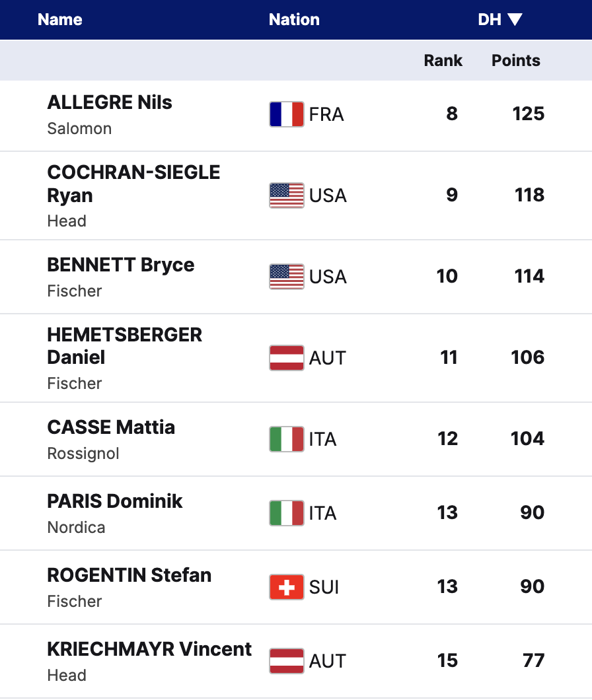Click the Austria flag beside HEMETSBERGER Daniel

[287, 358]
